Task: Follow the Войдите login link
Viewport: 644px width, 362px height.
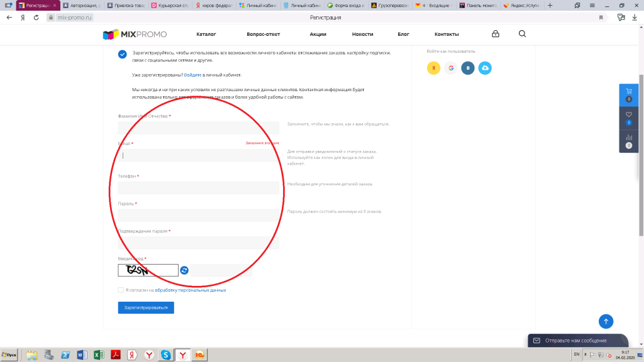Action: tap(192, 75)
